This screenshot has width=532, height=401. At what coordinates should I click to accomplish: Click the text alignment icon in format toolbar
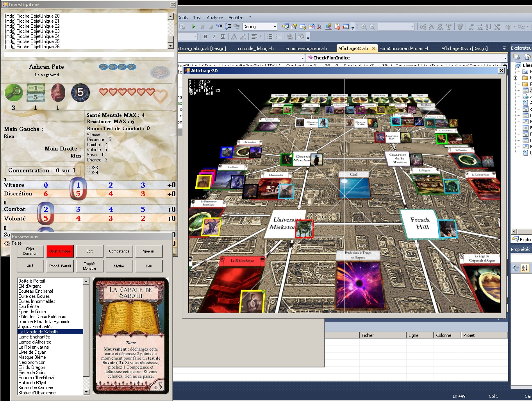click(254, 36)
